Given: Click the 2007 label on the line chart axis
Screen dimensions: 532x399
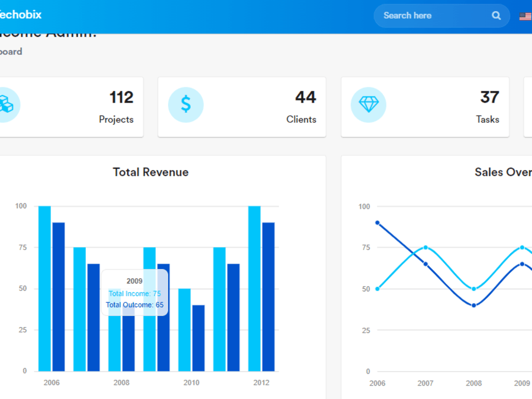Looking at the screenshot, I should point(426,383).
